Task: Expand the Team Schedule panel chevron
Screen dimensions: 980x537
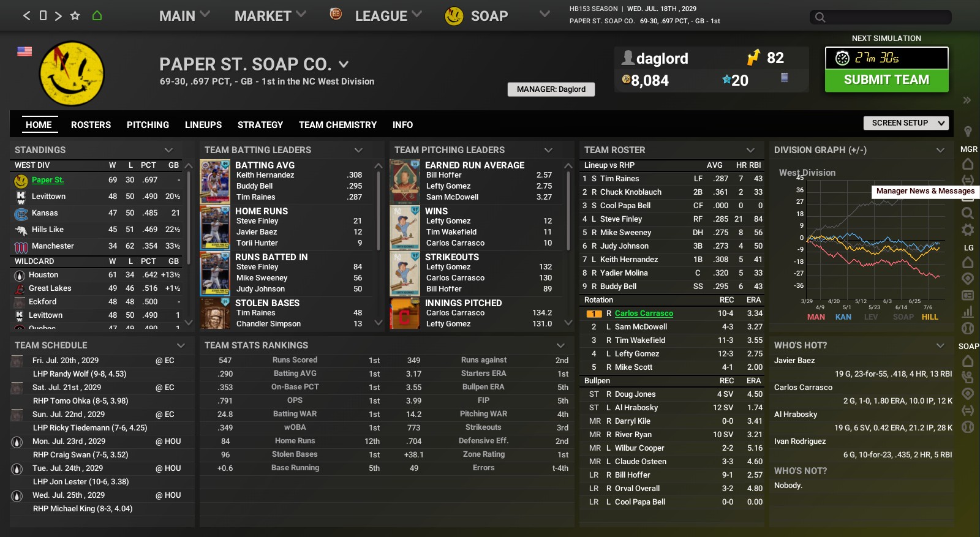Action: (181, 345)
